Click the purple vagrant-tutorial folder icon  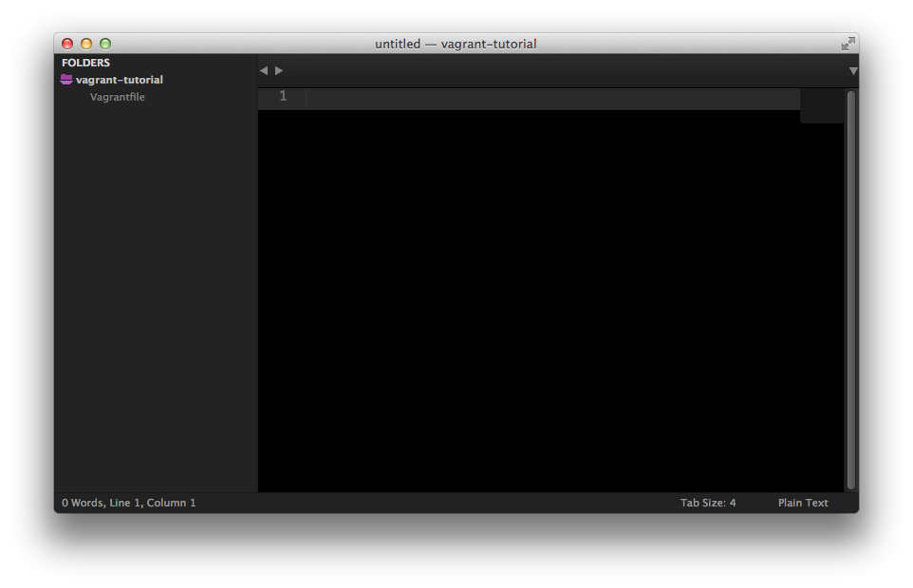click(x=66, y=80)
